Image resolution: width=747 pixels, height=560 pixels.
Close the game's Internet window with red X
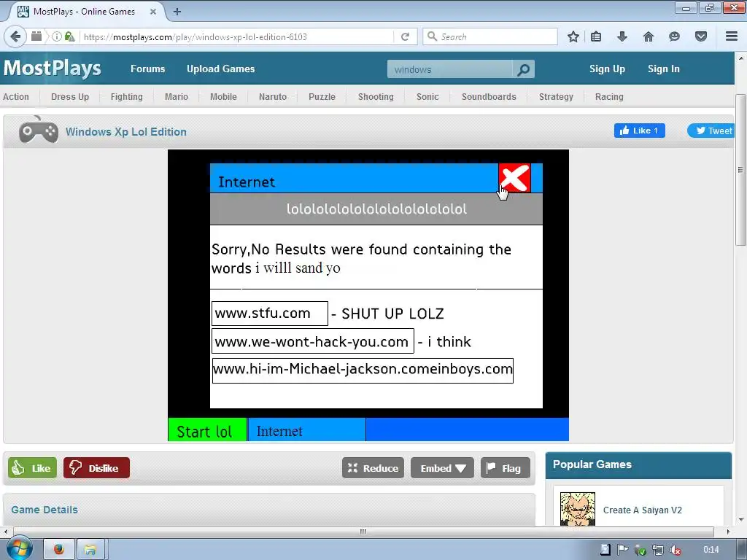514,178
